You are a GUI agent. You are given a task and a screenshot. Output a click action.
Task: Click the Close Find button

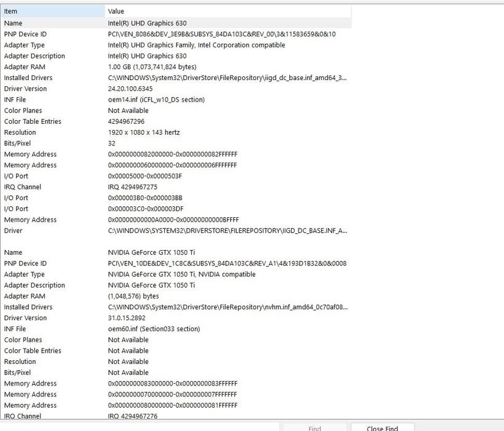[x=383, y=428]
